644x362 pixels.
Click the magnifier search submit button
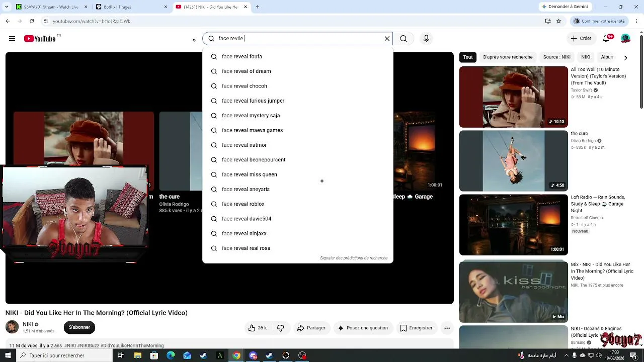point(404,39)
